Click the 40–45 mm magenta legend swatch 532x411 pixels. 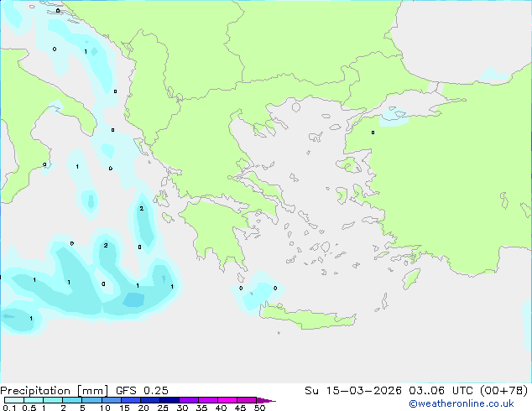tap(227, 400)
